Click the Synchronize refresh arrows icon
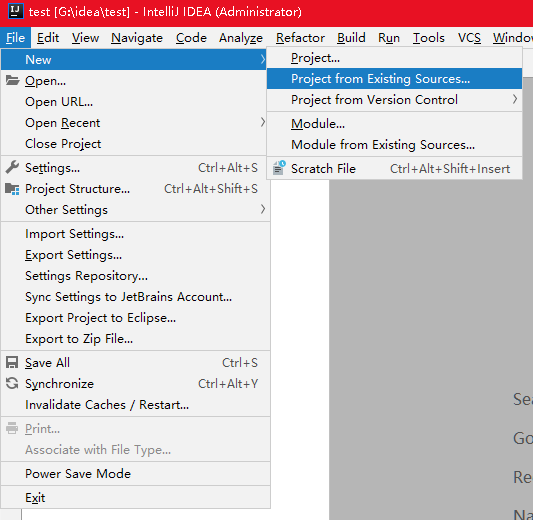The height and width of the screenshot is (520, 533). (x=12, y=383)
